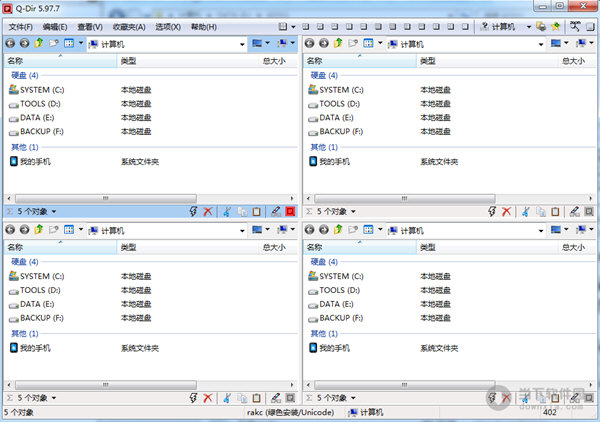Image resolution: width=600 pixels, height=422 pixels.
Task: Click paste clipboard in top-left pane
Action: coord(257,212)
